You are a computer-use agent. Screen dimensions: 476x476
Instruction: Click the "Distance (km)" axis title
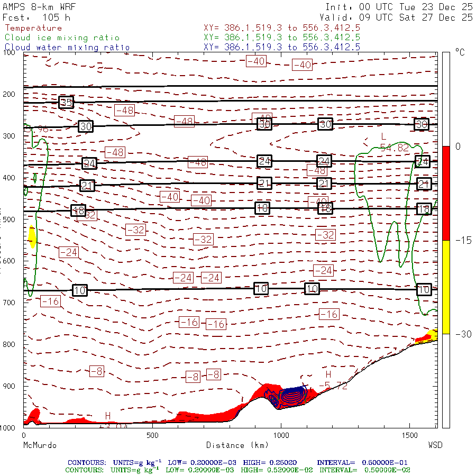(x=237, y=445)
